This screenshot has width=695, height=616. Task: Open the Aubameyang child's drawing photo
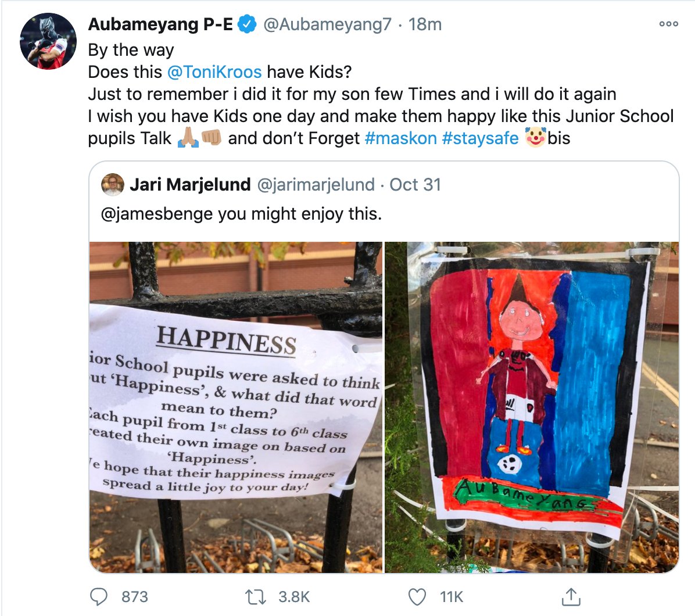(531, 407)
